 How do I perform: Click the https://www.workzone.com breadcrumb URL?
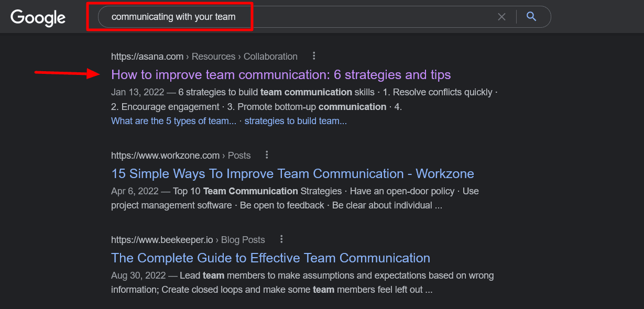pos(165,155)
